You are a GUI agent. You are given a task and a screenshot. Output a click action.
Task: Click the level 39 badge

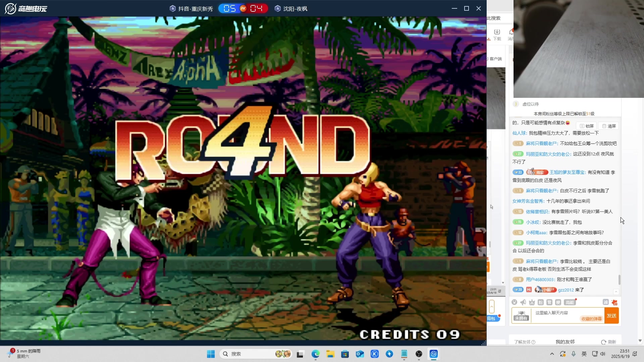pyautogui.click(x=518, y=290)
